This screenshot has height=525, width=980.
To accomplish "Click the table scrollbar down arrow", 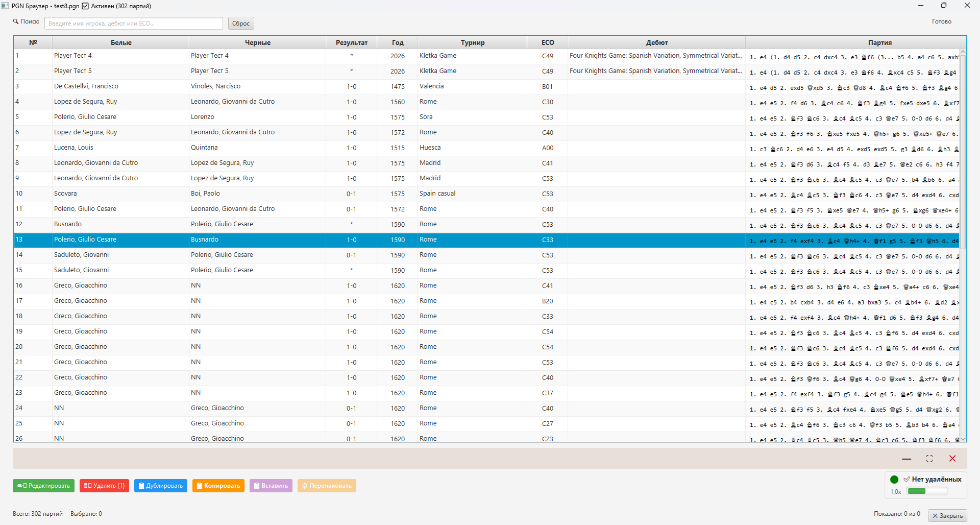I will tap(963, 439).
